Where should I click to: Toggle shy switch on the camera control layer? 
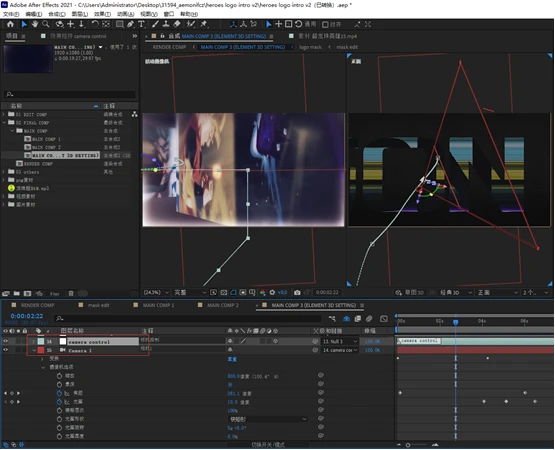(x=230, y=341)
